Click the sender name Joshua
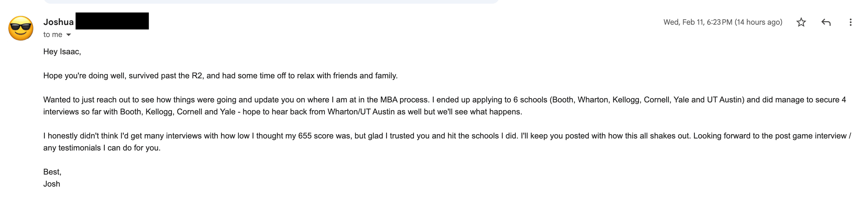 coord(58,22)
